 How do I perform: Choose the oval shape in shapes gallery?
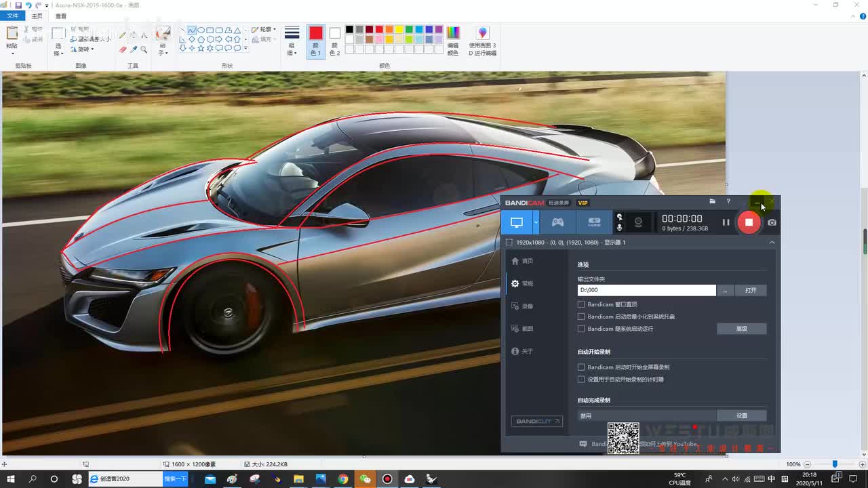click(x=201, y=30)
